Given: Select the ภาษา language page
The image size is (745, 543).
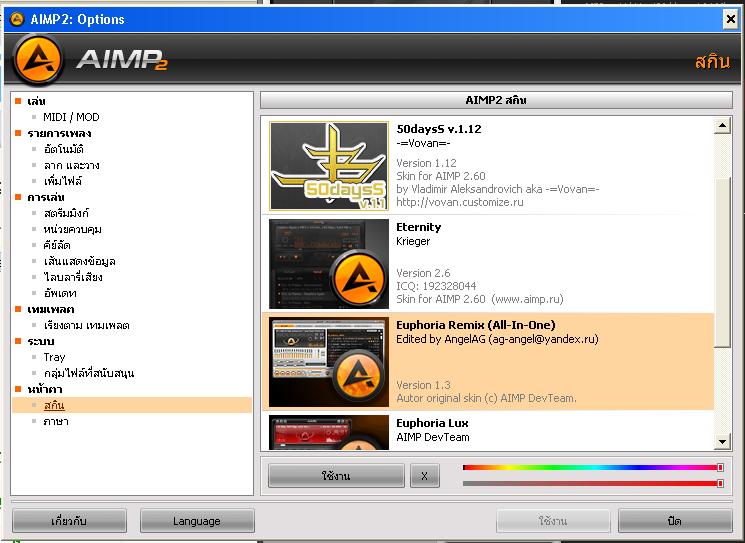Looking at the screenshot, I should (x=56, y=421).
